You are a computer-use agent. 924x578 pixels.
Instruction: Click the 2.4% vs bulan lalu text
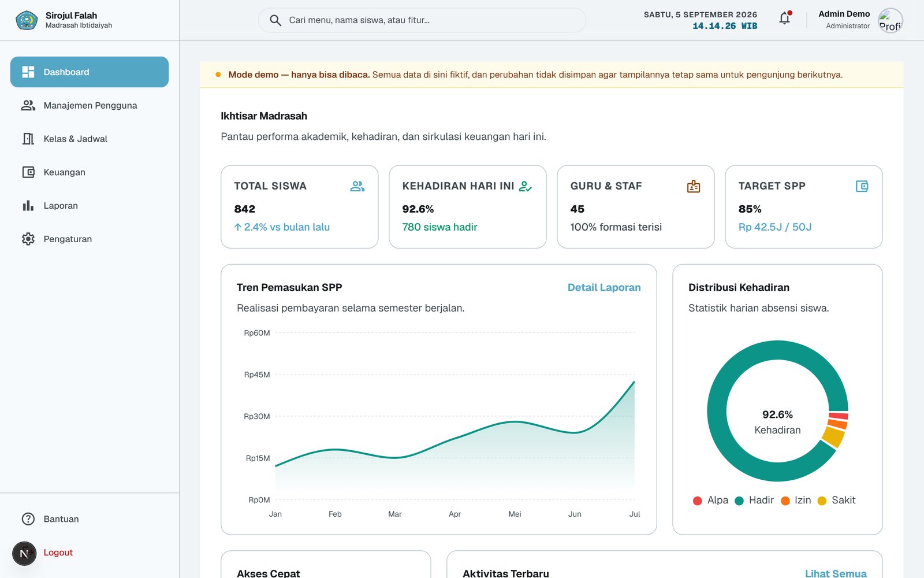click(x=282, y=227)
